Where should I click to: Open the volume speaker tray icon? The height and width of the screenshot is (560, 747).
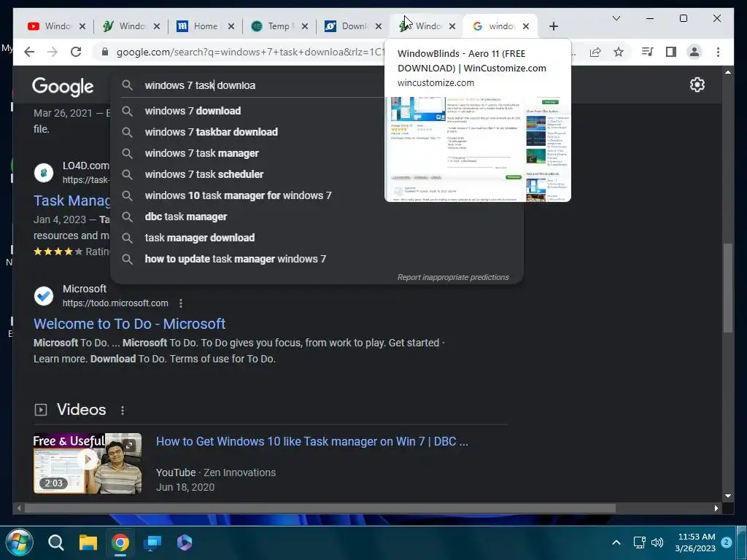tap(657, 542)
